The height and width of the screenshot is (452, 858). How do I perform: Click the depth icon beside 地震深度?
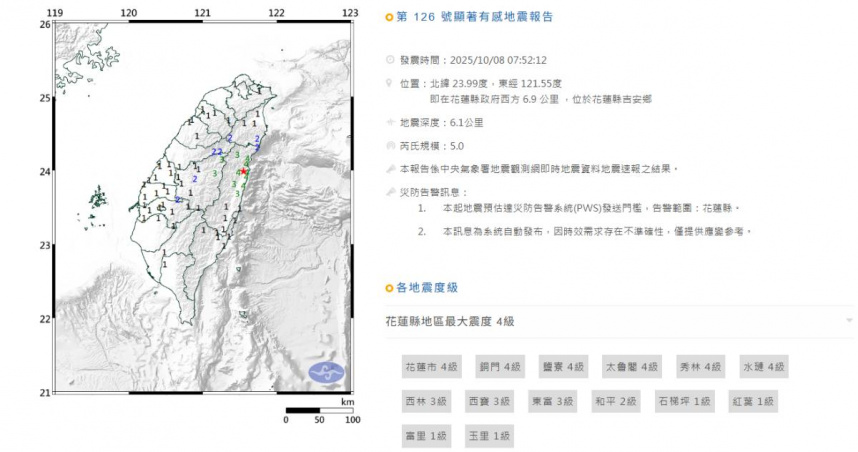coord(390,122)
